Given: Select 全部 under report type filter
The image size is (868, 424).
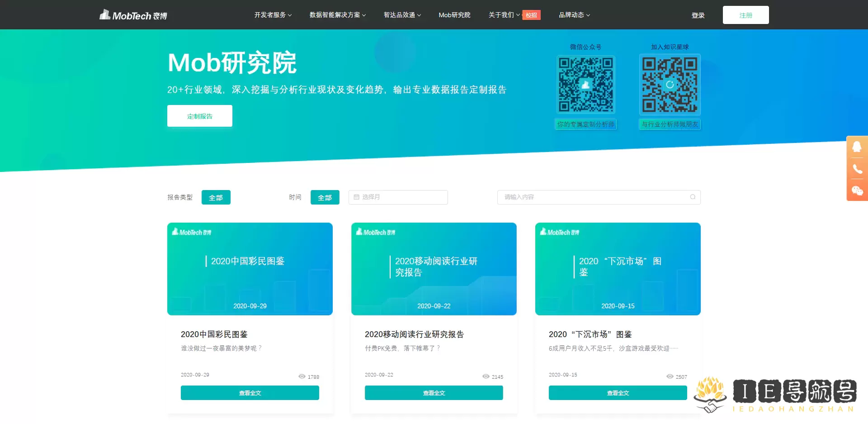Looking at the screenshot, I should pos(216,197).
